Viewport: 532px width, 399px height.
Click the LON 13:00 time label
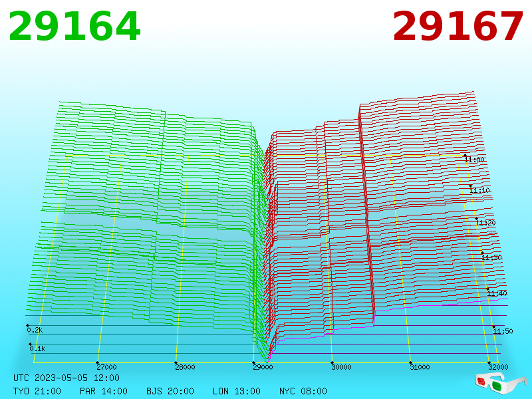pos(237,391)
